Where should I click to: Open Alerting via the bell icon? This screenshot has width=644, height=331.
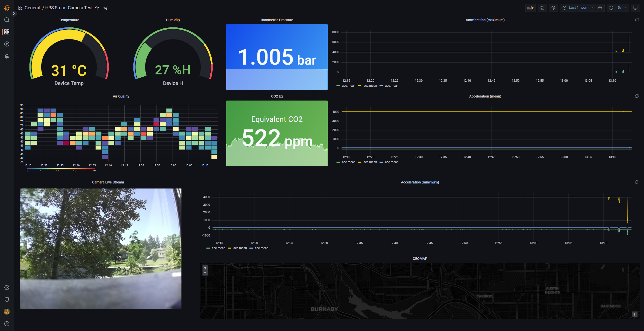click(7, 56)
